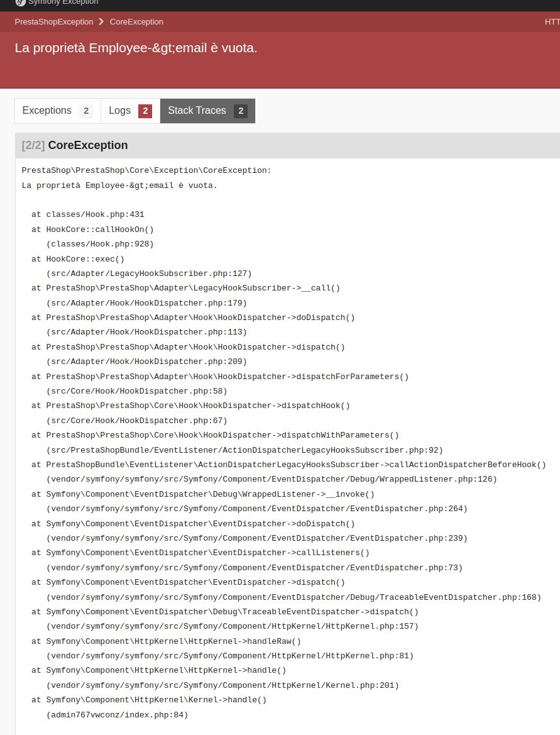This screenshot has height=735, width=560.
Task: Click the HTTP status label top right
Action: [550, 21]
